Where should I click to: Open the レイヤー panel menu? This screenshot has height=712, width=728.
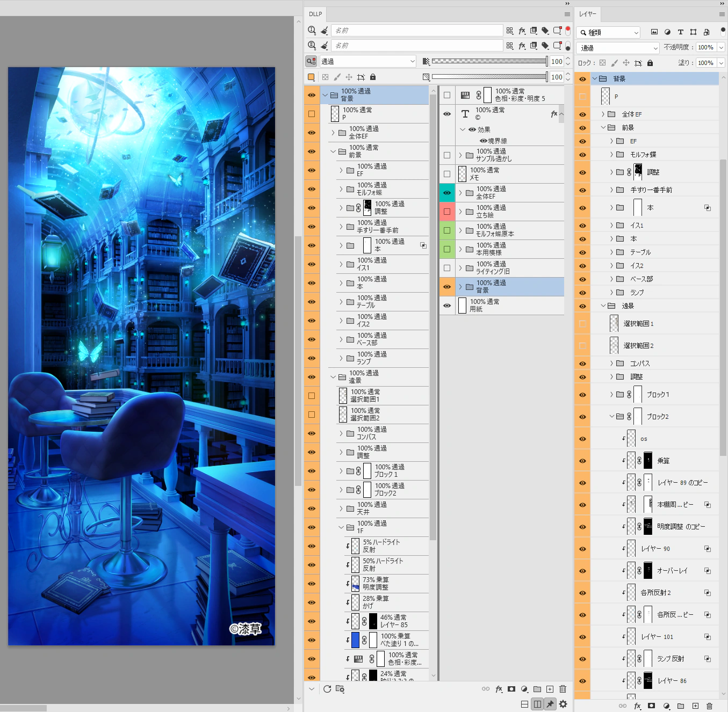tap(722, 14)
